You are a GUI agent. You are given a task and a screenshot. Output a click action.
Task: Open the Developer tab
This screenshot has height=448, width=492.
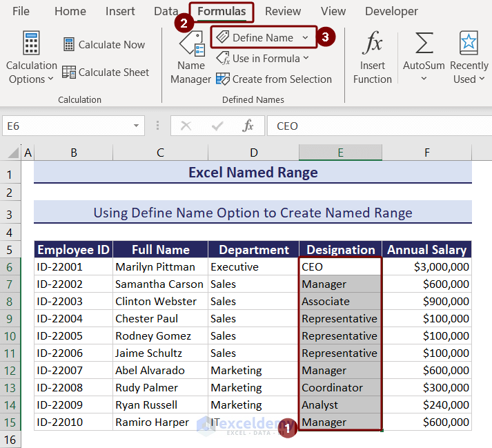pyautogui.click(x=391, y=11)
